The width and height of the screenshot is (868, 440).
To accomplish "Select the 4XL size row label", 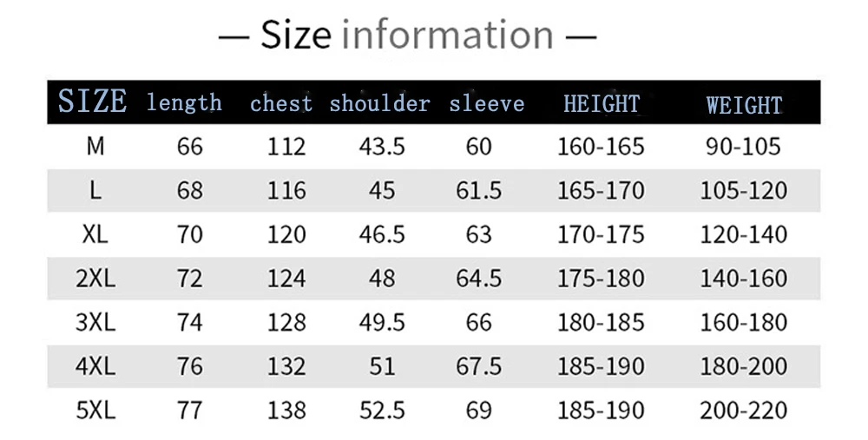I will click(x=95, y=366).
